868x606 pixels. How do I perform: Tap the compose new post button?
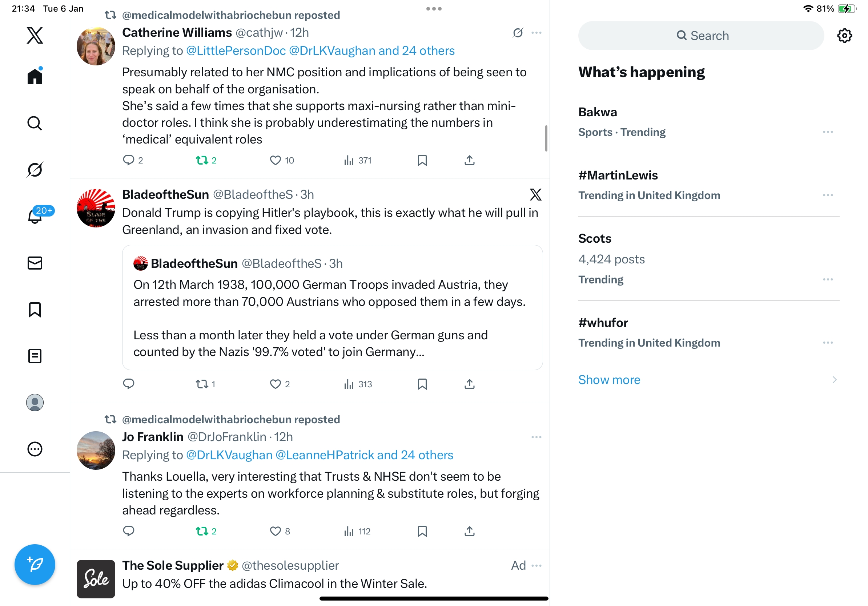tap(35, 564)
